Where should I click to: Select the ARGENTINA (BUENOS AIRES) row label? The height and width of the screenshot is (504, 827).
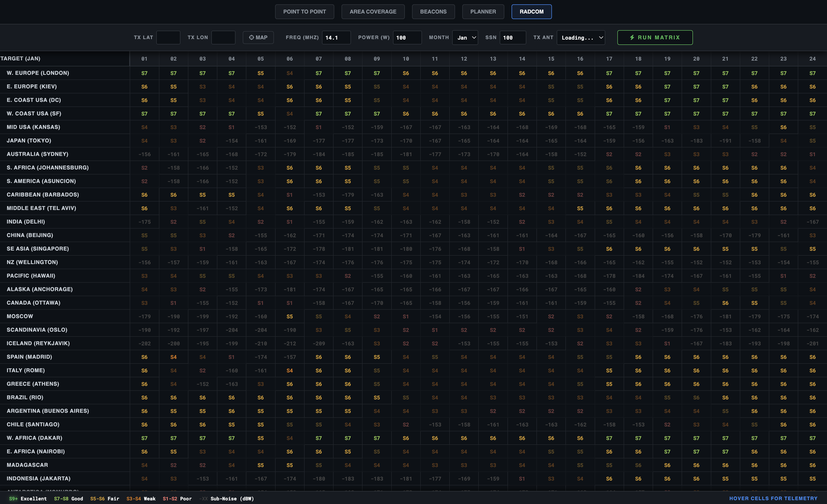(x=48, y=411)
